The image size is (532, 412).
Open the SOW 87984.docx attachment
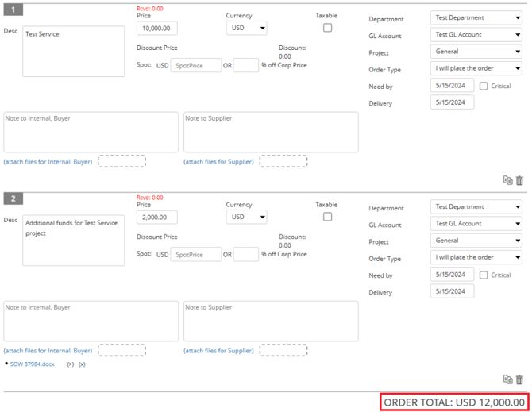(33, 364)
